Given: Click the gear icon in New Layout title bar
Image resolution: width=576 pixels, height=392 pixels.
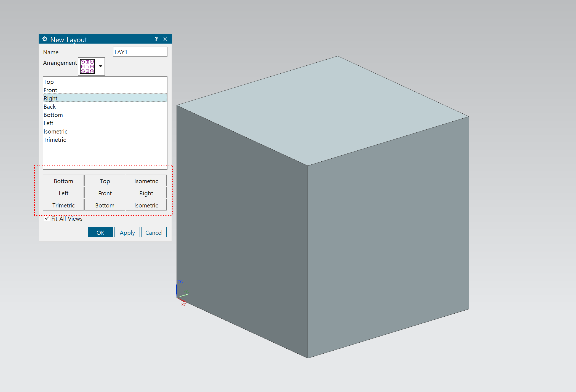Looking at the screenshot, I should (45, 39).
